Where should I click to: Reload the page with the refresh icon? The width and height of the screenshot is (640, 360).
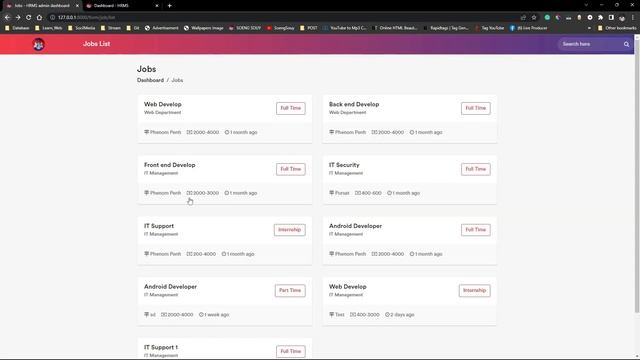point(29,18)
